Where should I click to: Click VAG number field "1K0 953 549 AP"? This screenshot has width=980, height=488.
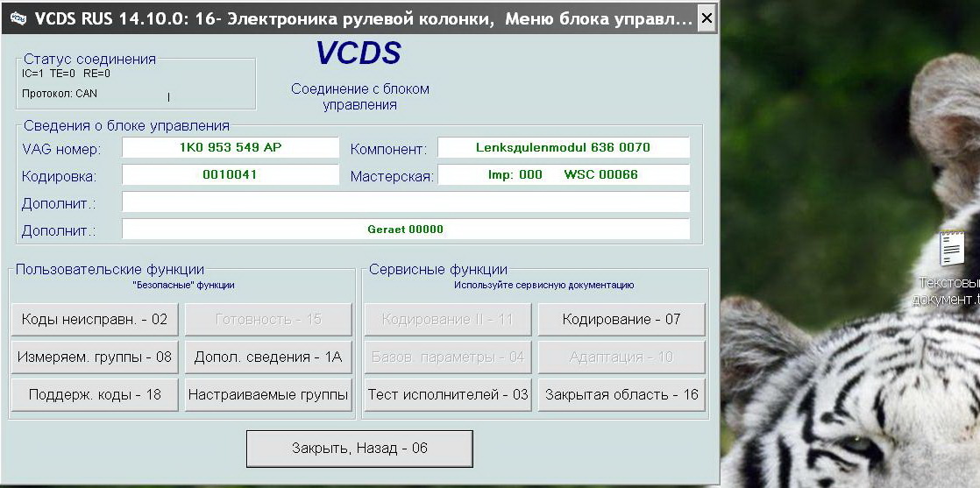230,147
